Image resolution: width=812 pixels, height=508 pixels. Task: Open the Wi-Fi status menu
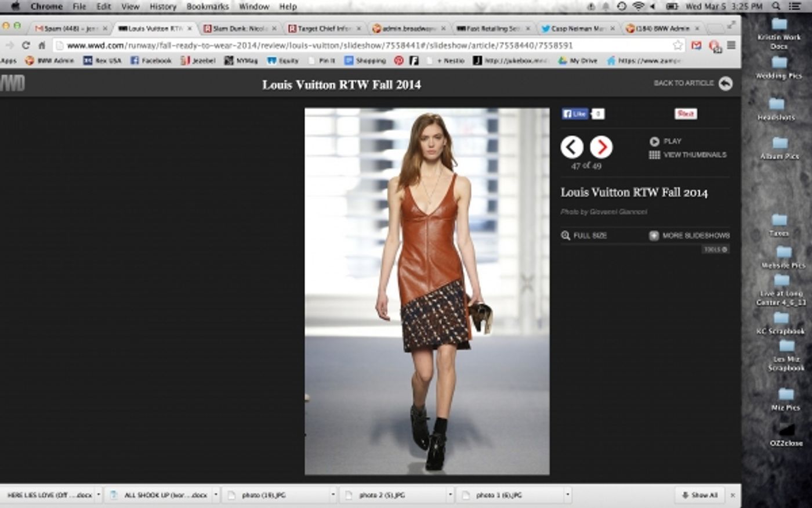click(639, 6)
